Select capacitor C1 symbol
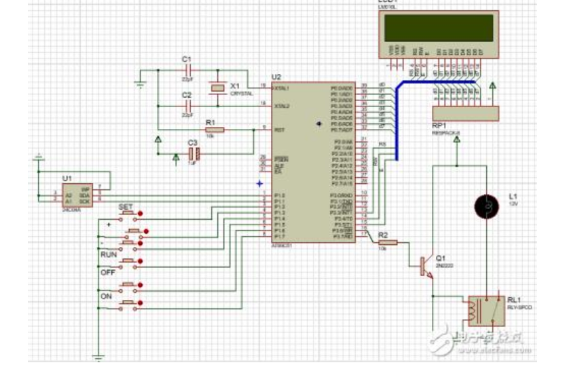This screenshot has width=588, height=367. click(188, 70)
